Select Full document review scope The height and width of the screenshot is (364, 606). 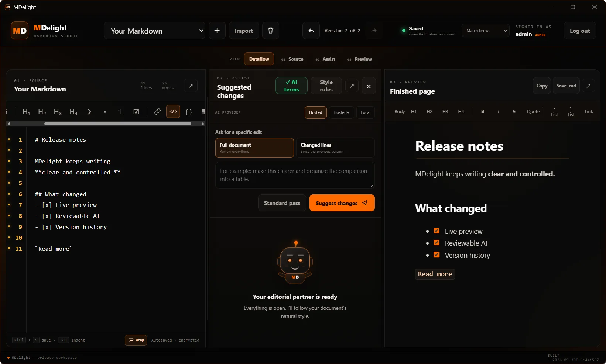[254, 148]
